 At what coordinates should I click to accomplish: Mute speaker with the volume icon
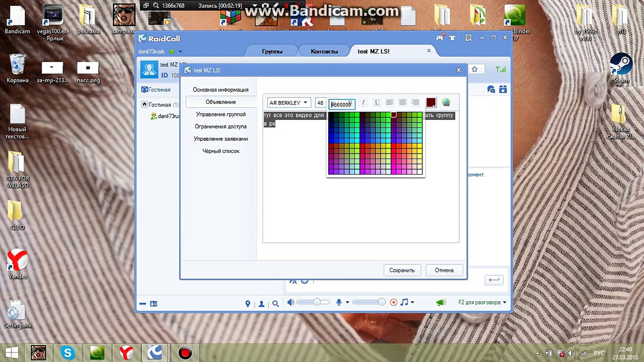tap(290, 302)
